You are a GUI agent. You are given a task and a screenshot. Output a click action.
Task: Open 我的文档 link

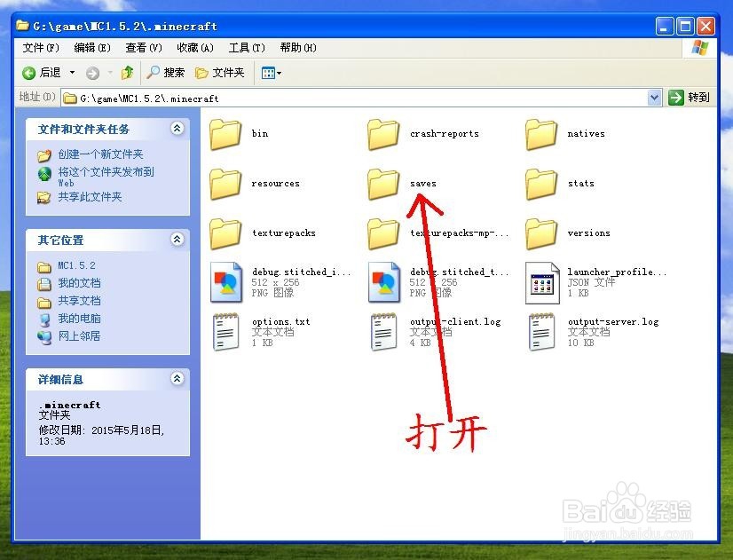[80, 283]
